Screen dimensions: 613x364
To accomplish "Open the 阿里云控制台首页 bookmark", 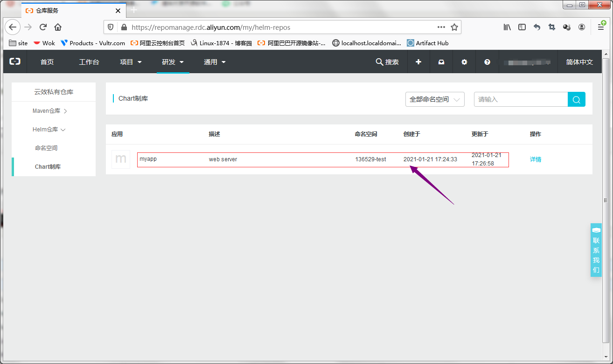I will pyautogui.click(x=157, y=43).
